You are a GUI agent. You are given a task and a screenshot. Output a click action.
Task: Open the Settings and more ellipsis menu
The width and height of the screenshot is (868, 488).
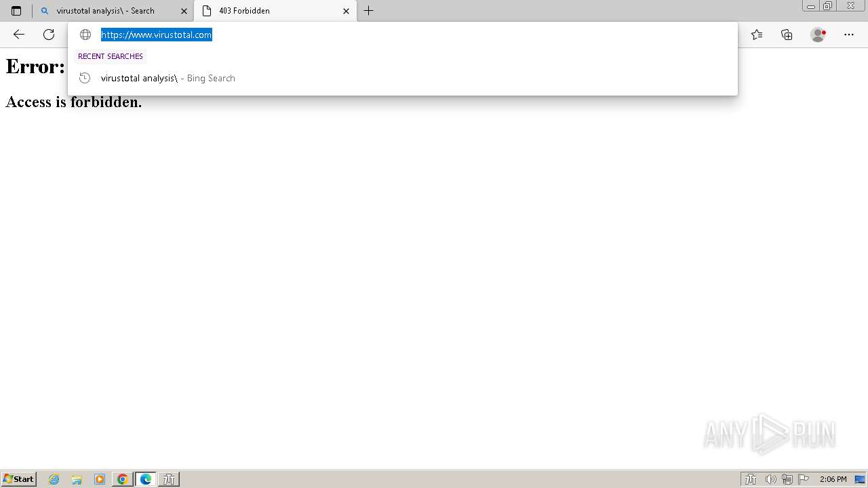point(849,35)
